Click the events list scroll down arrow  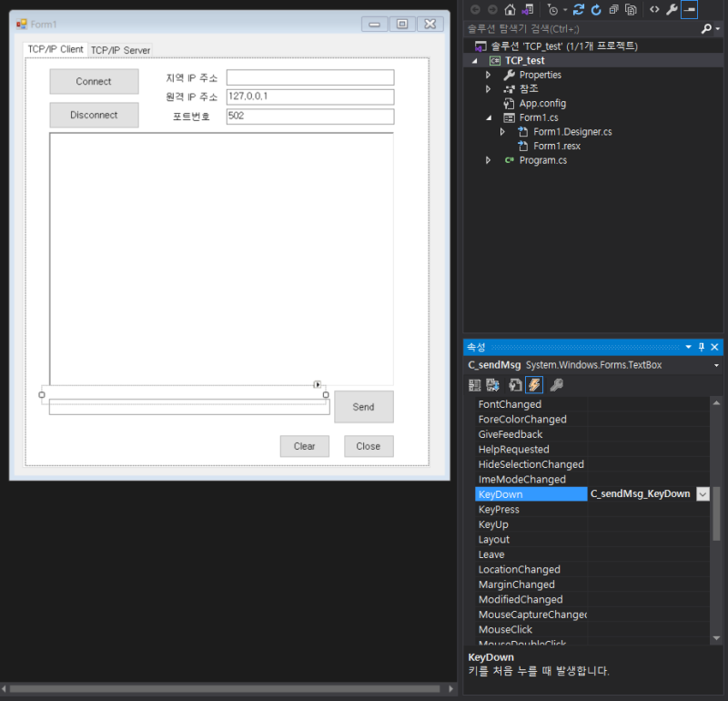(716, 638)
